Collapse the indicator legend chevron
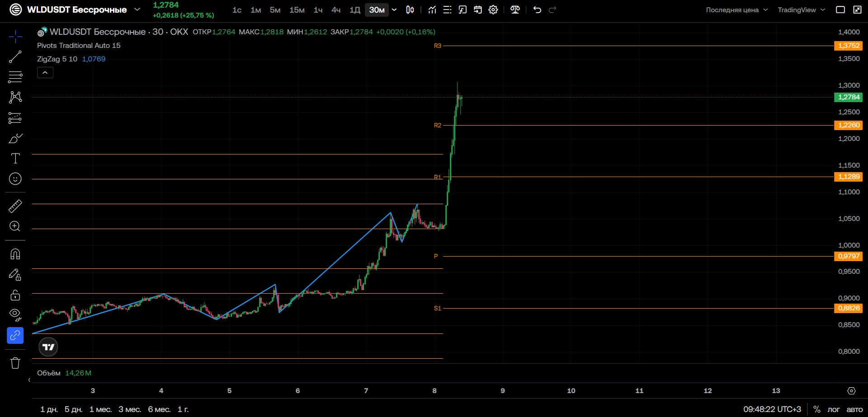Screen dimensions: 868x417 45,72
